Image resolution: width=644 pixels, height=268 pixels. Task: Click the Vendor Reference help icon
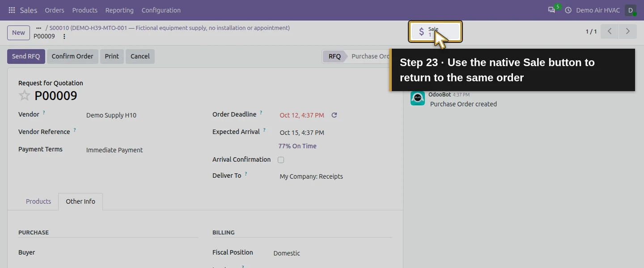click(x=75, y=130)
